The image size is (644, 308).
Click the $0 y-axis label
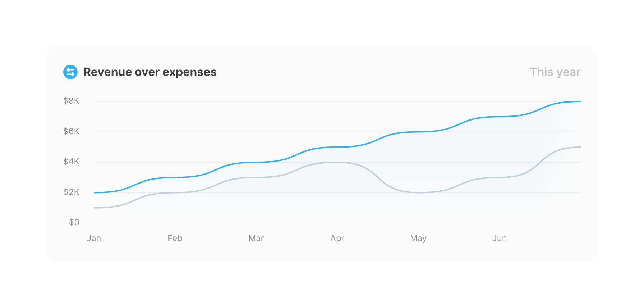click(74, 222)
